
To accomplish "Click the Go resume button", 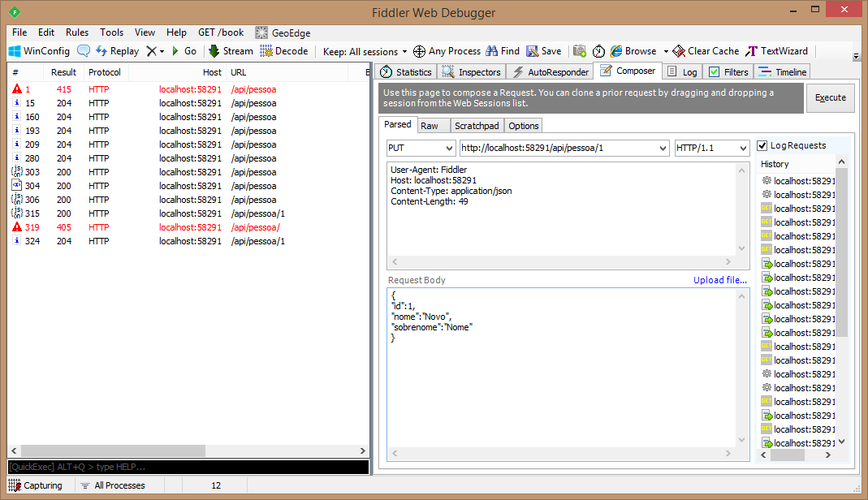I will pos(184,51).
